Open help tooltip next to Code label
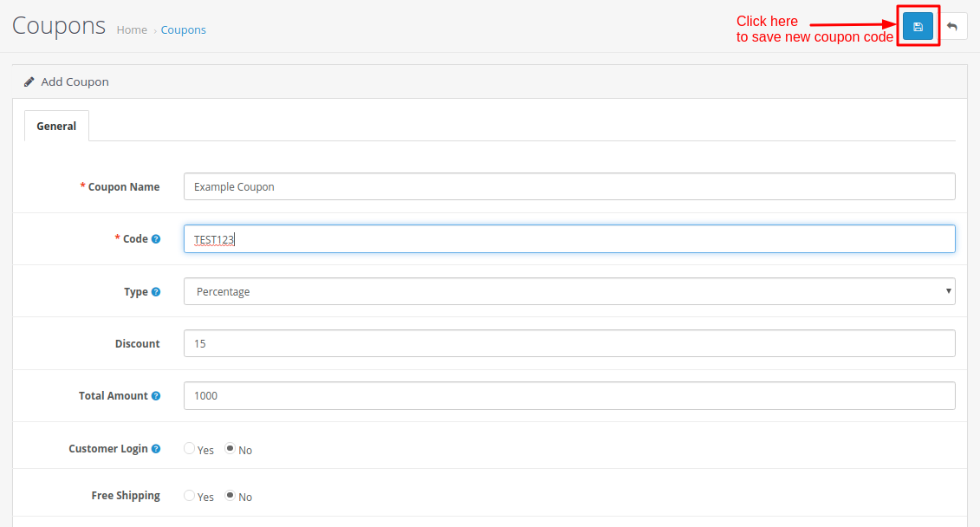Screen dimensions: 980x527 pos(156,239)
